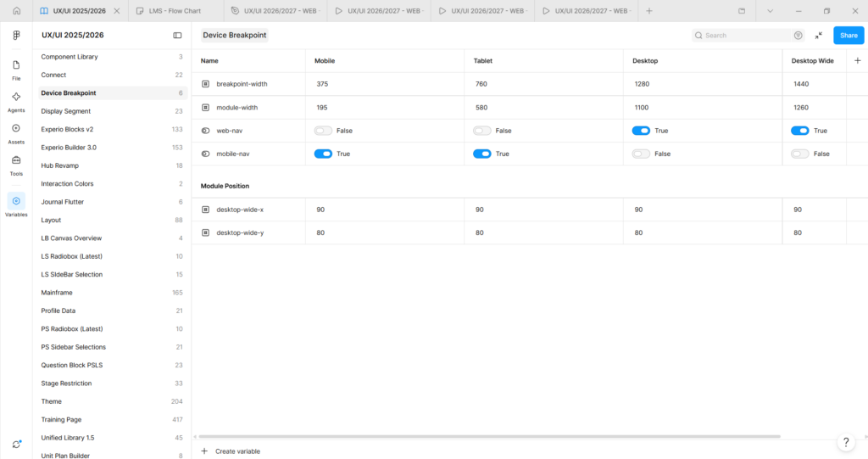
Task: Click boolean type icon beside mobile-nav
Action: (x=205, y=154)
